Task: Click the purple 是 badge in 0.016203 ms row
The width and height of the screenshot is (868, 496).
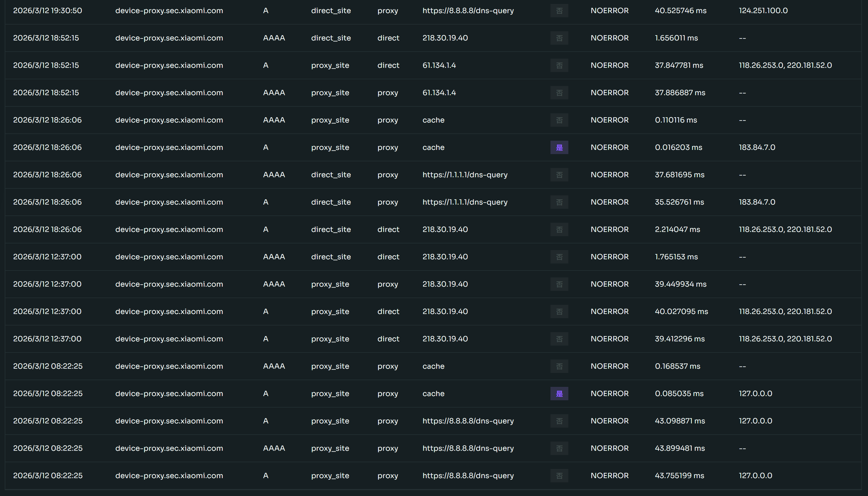Action: [559, 147]
